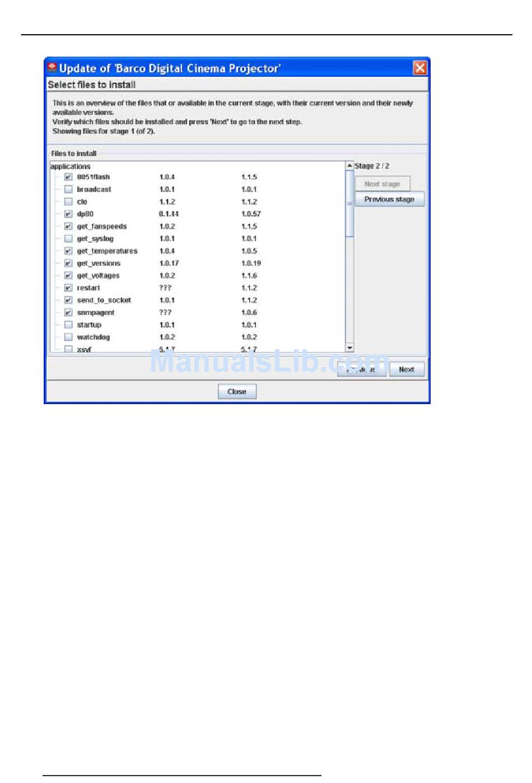This screenshot has height=783, width=532.
Task: Select the get_voltages file name
Action: tap(99, 276)
